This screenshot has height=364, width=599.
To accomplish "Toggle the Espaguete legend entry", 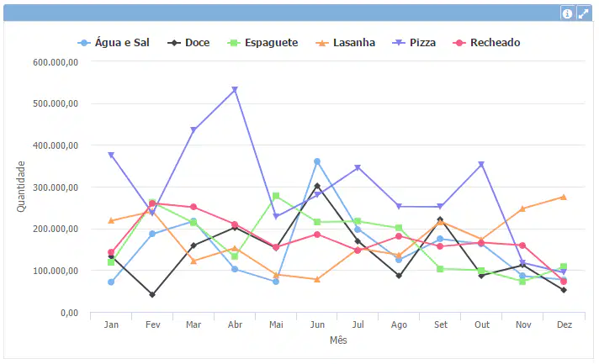I will pyautogui.click(x=262, y=43).
